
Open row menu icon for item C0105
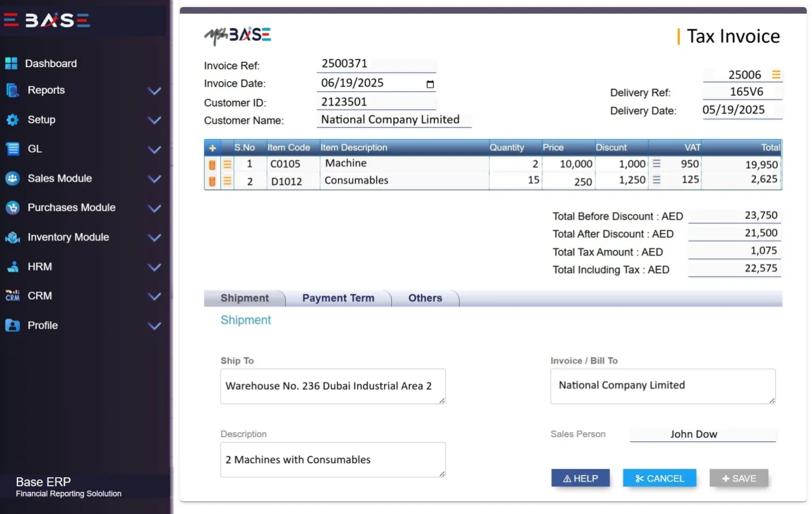pyautogui.click(x=227, y=165)
